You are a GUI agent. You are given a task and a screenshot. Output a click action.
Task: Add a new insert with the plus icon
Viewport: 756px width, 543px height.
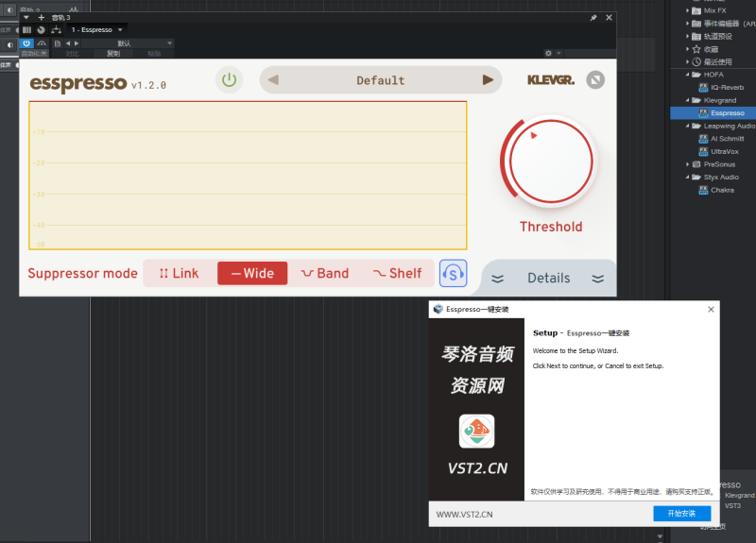click(x=41, y=18)
